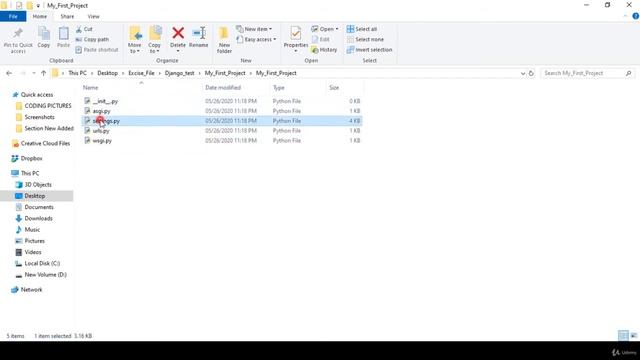Expand address bar history dropdown

[523, 73]
